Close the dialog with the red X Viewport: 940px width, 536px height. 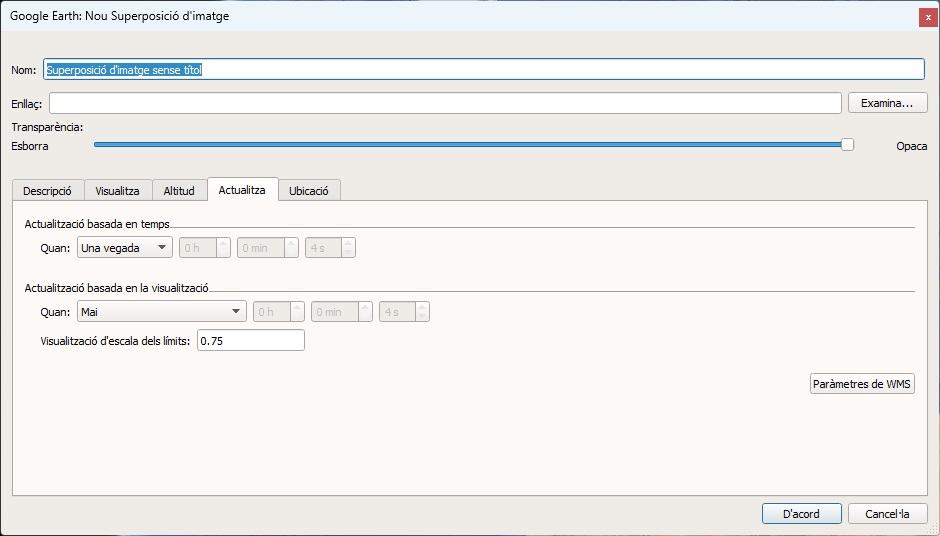click(928, 17)
